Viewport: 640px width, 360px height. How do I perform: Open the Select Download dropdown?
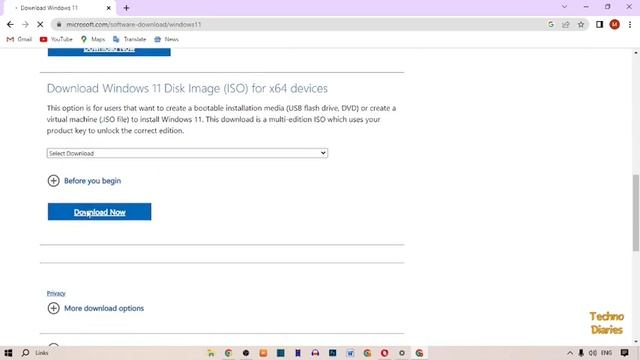point(187,153)
